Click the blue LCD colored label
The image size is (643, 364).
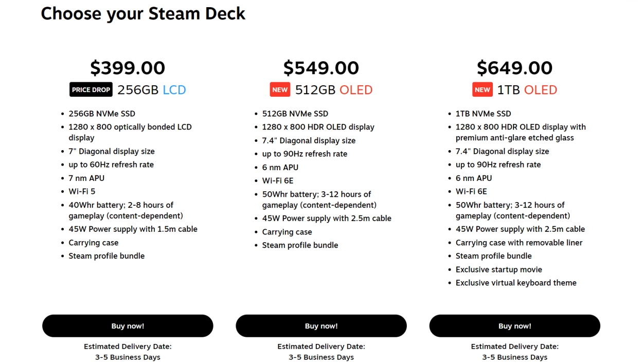pyautogui.click(x=175, y=89)
